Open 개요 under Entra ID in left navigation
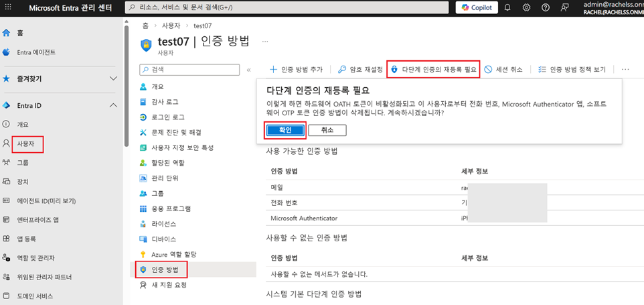644x305 pixels. pyautogui.click(x=23, y=124)
